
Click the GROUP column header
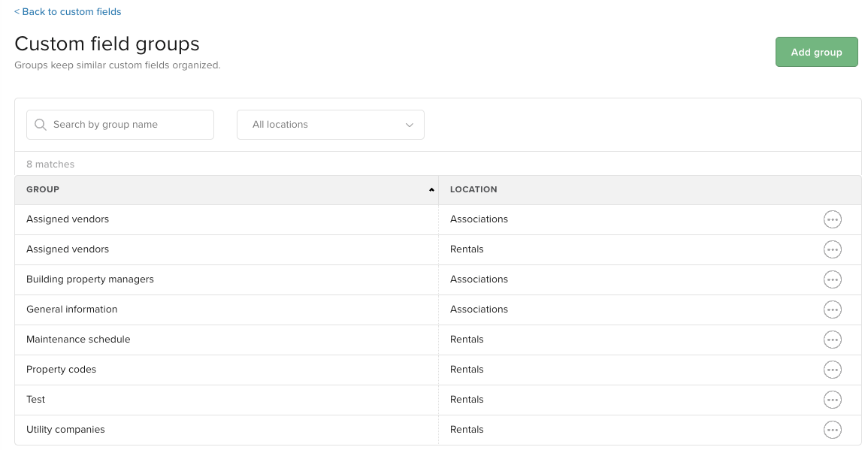coord(43,189)
